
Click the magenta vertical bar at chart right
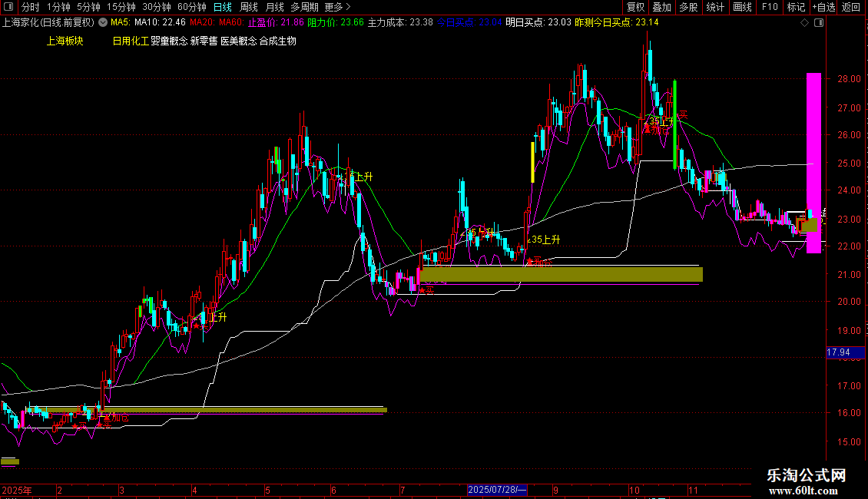click(x=813, y=164)
